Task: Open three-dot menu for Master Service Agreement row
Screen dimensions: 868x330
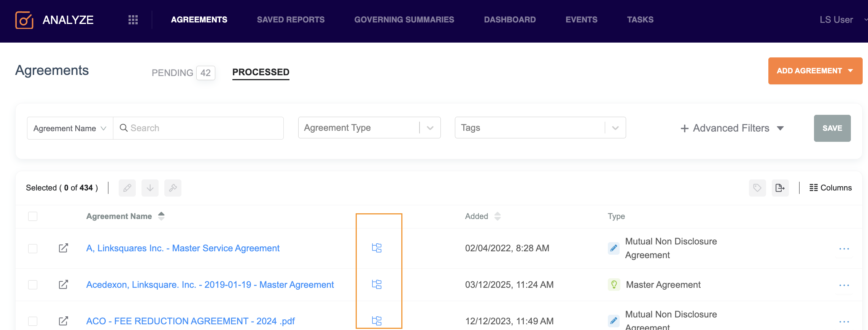Action: coord(844,249)
